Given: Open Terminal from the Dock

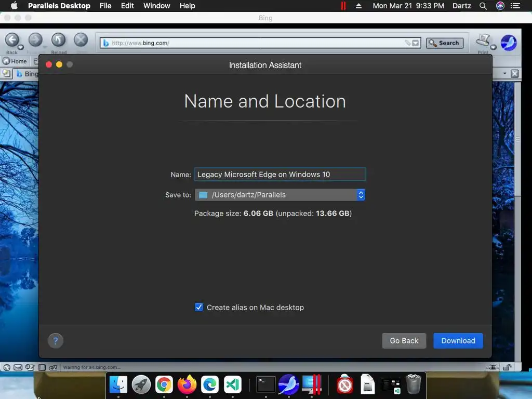Looking at the screenshot, I should [x=265, y=384].
